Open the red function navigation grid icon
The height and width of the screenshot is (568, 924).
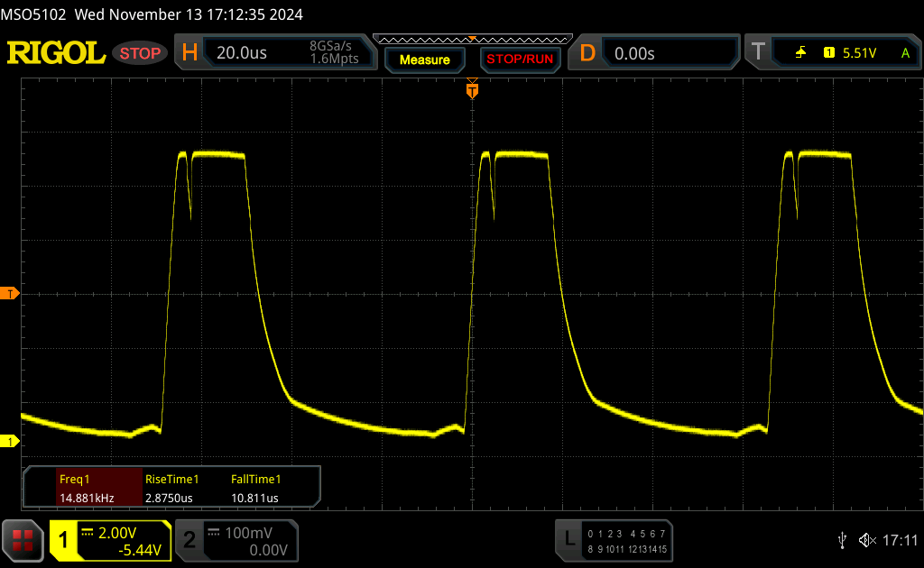(23, 540)
